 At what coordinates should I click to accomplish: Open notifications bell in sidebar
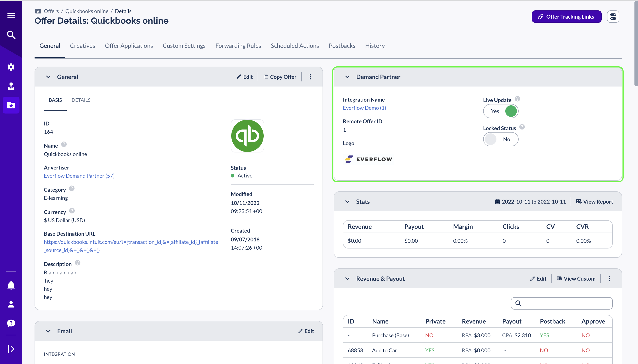point(11,285)
